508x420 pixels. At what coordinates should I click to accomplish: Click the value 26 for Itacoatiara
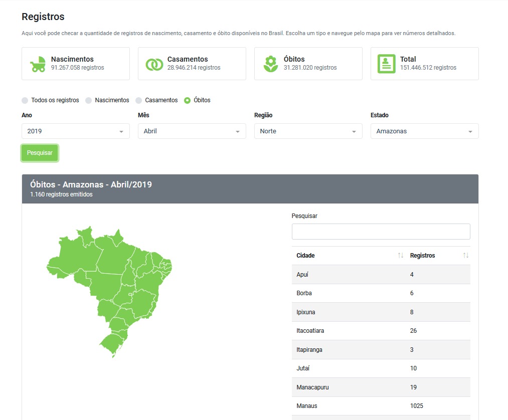(413, 331)
